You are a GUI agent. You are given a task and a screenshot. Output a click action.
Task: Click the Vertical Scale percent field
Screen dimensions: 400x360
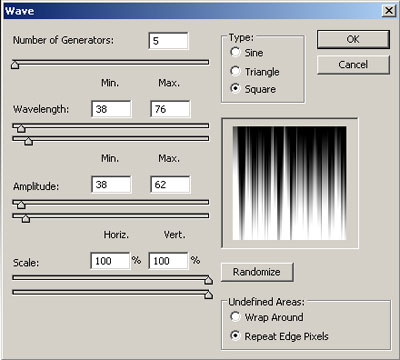[168, 261]
